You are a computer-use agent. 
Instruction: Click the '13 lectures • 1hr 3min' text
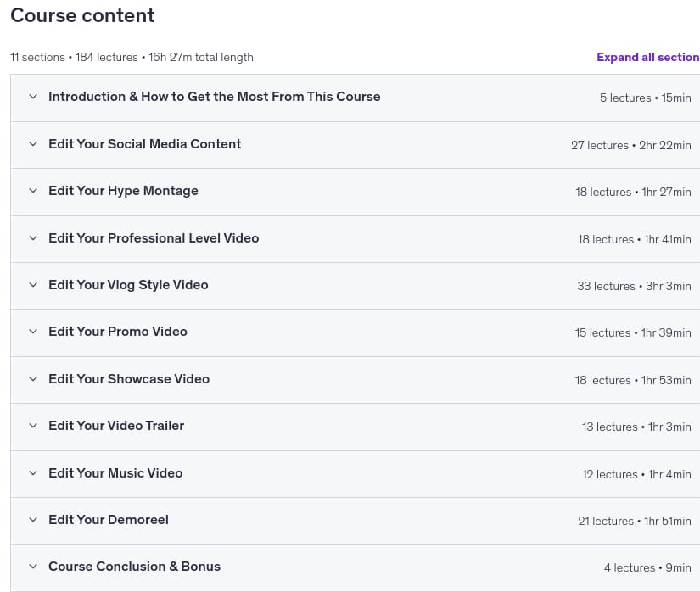pyautogui.click(x=636, y=427)
